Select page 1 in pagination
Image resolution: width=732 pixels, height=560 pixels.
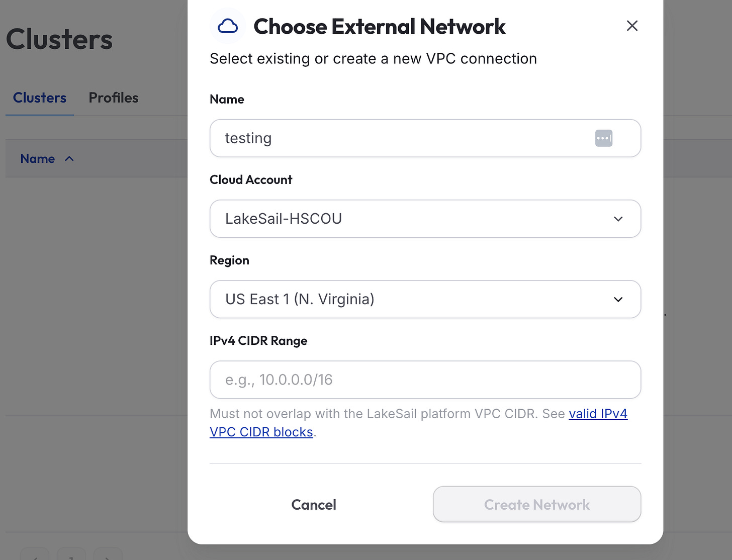coord(71,555)
